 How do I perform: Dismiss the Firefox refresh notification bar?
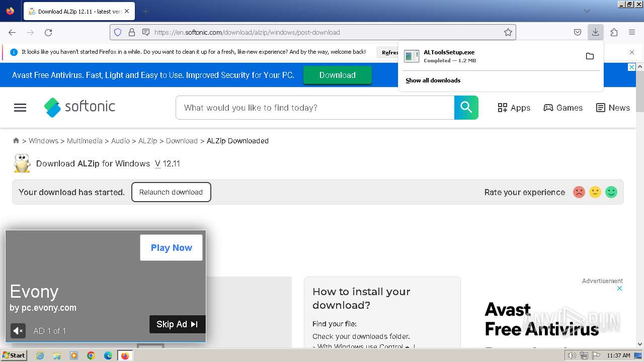pyautogui.click(x=632, y=52)
